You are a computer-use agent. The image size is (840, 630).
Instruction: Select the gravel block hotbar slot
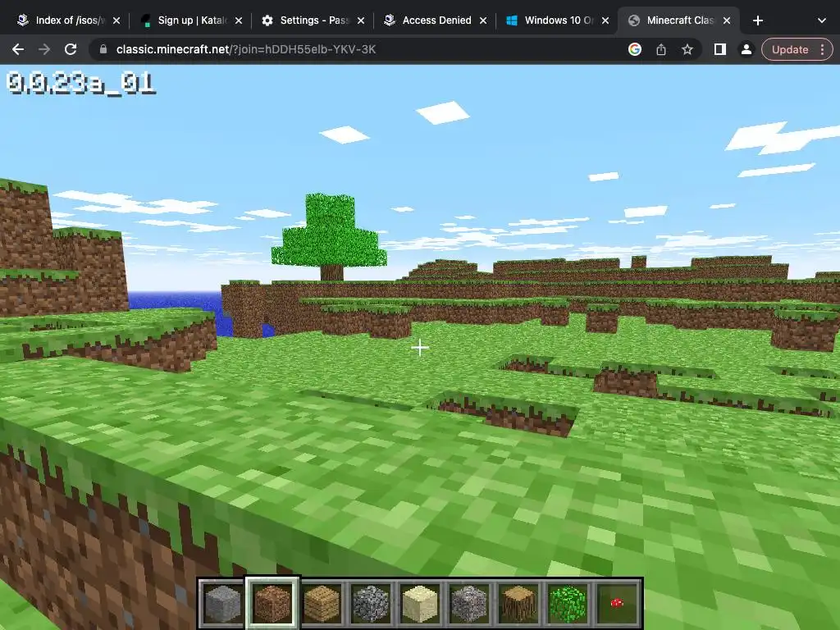[x=469, y=604]
